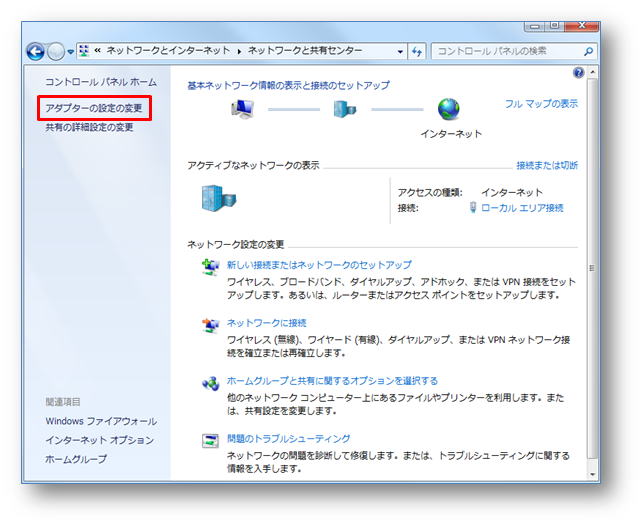Viewport: 643px width, 526px height.
Task: Click the アクセスの種類: label text
Action: (430, 192)
